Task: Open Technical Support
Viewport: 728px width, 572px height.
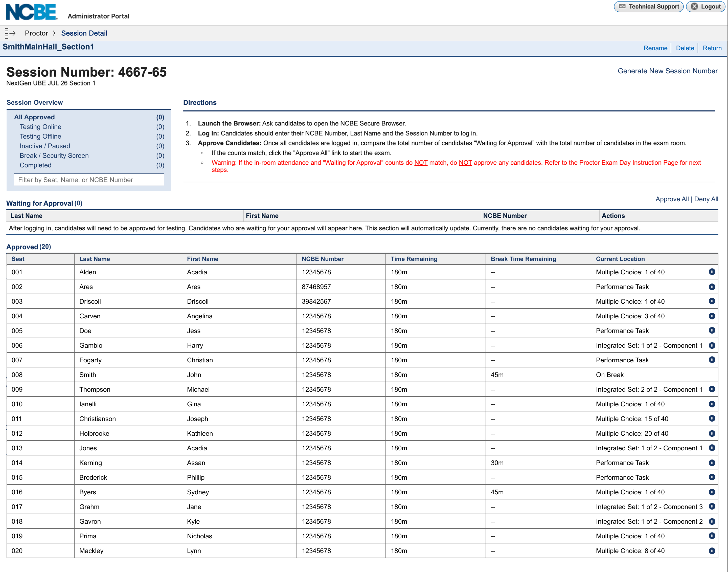Action: pyautogui.click(x=648, y=6)
